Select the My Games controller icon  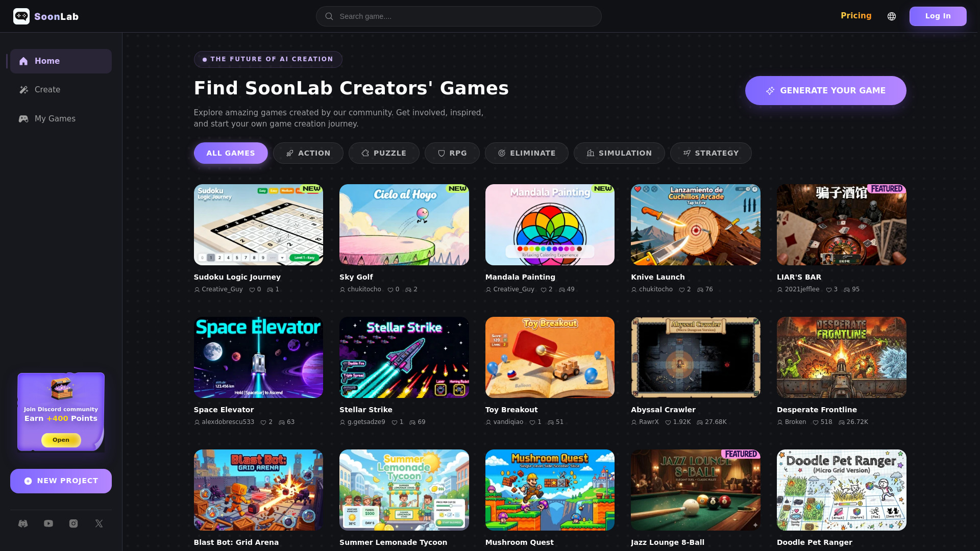click(x=23, y=118)
